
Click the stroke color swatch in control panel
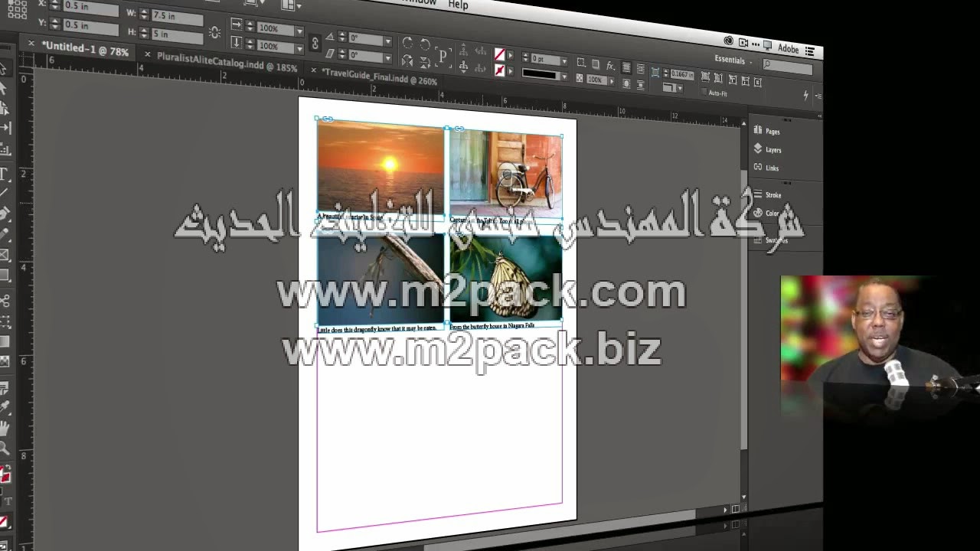(499, 70)
